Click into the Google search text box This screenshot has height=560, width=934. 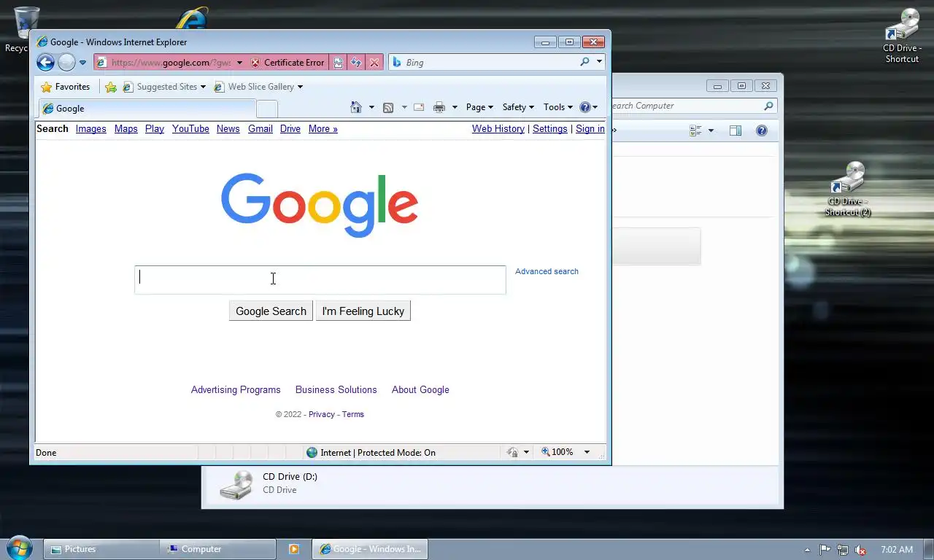pos(320,280)
